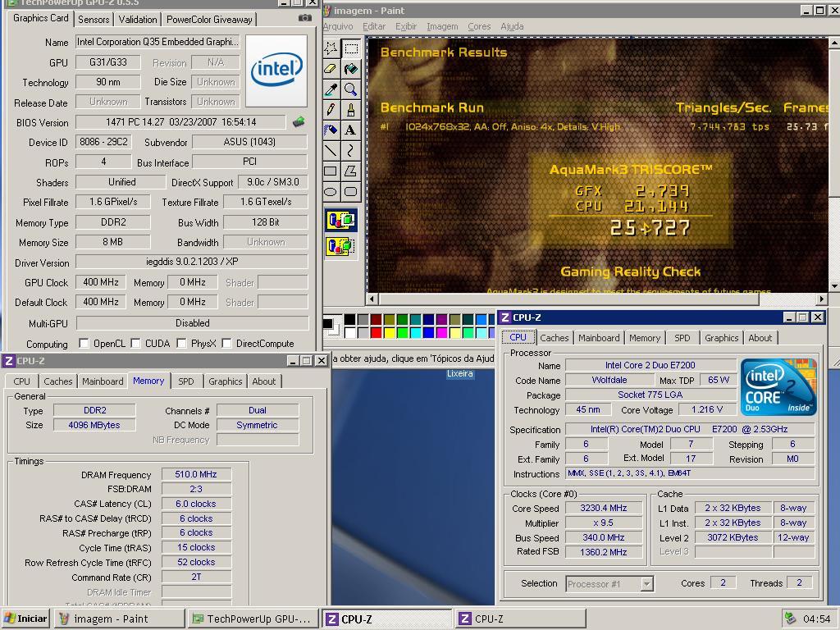Screen dimensions: 840x630
Task: Pick the Text tool (letter A)
Action: 351,130
